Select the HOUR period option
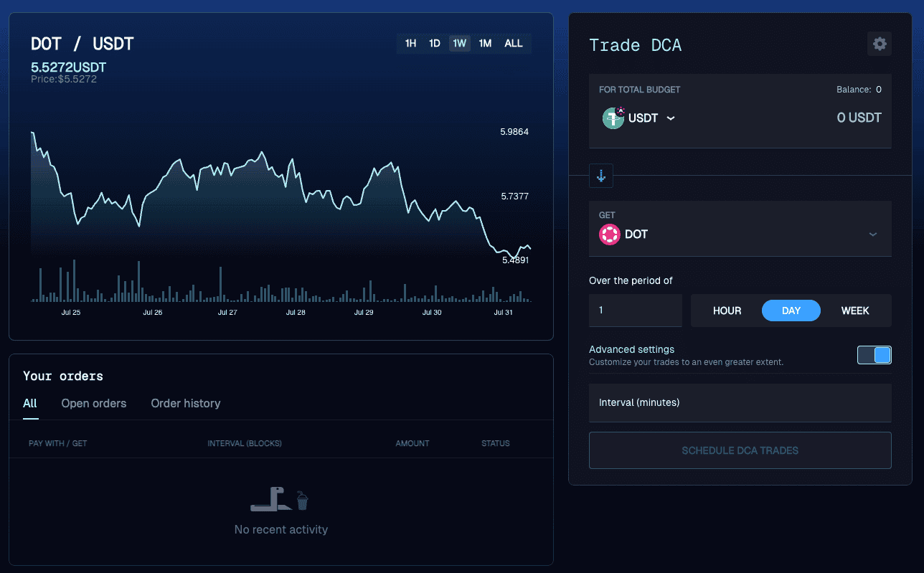The width and height of the screenshot is (924, 573). click(727, 311)
